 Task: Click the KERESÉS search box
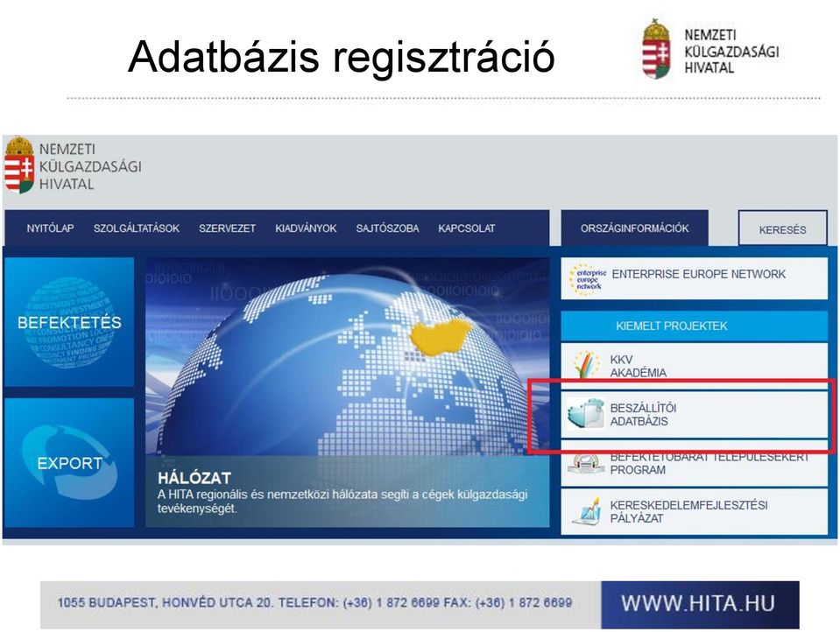click(783, 228)
